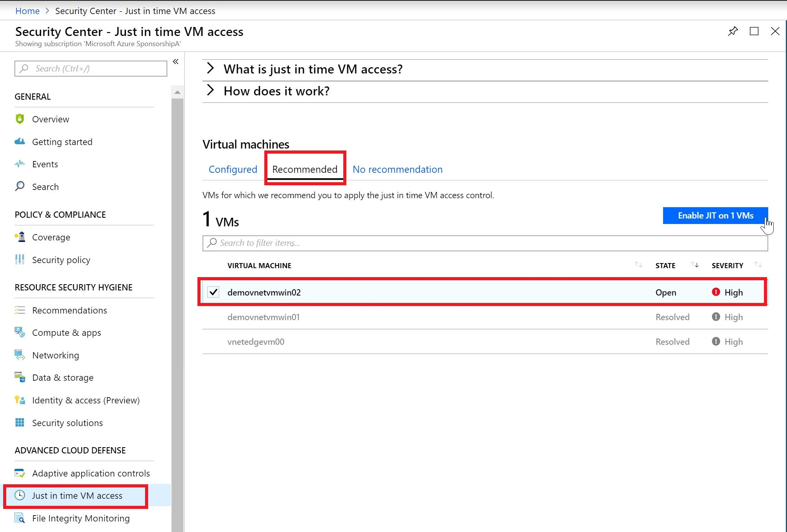Image resolution: width=787 pixels, height=532 pixels.
Task: Click the STATE column header
Action: (665, 265)
